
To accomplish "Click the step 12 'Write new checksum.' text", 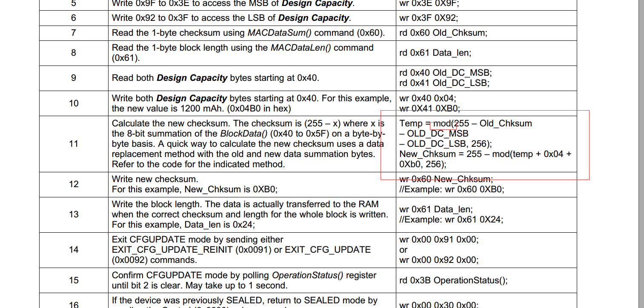I will click(155, 179).
